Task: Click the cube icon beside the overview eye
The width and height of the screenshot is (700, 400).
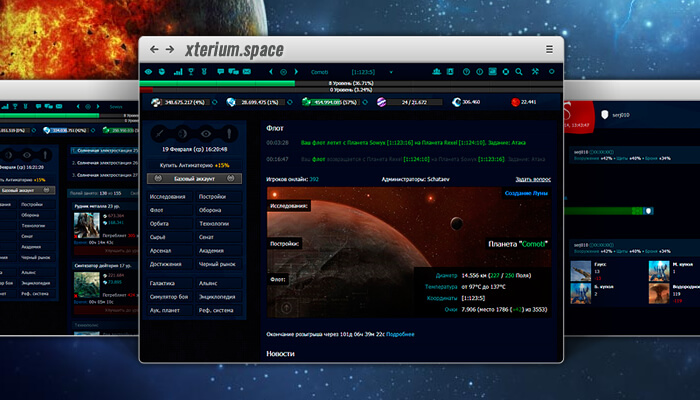Action: (x=162, y=72)
